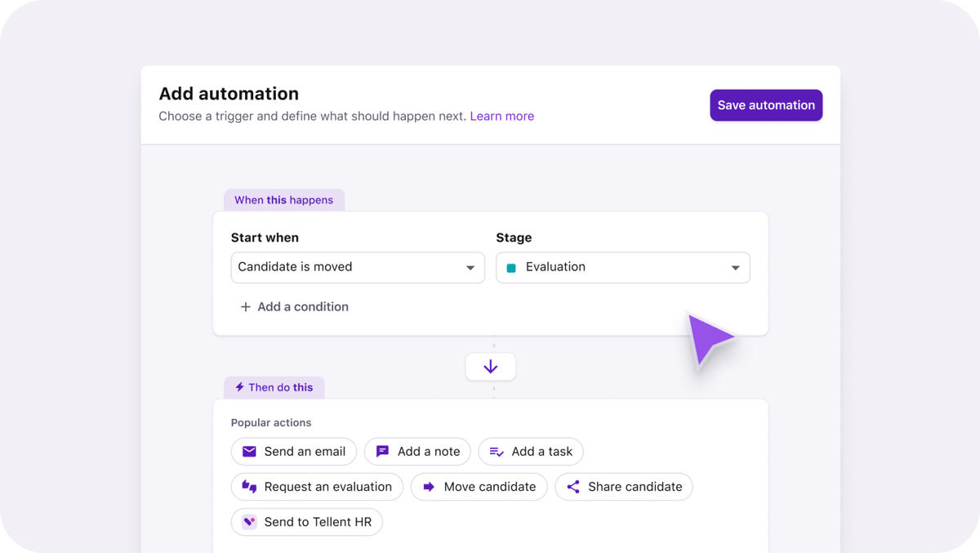Click the Save automation button
Screen dimensions: 980x553
pyautogui.click(x=765, y=105)
